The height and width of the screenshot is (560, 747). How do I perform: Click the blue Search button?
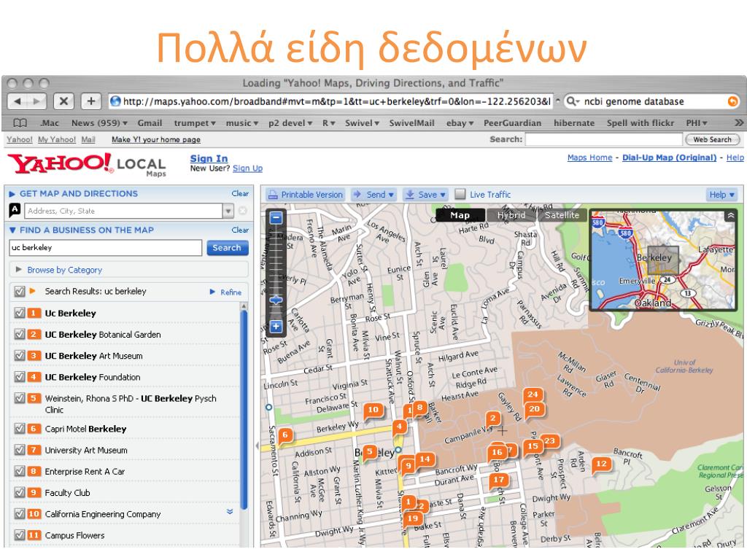point(228,248)
